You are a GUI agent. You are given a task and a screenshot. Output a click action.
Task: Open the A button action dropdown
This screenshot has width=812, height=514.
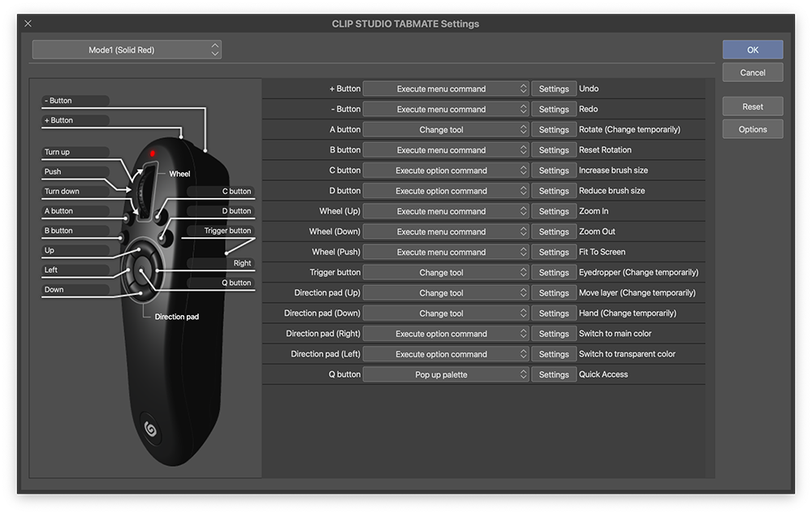pos(446,129)
